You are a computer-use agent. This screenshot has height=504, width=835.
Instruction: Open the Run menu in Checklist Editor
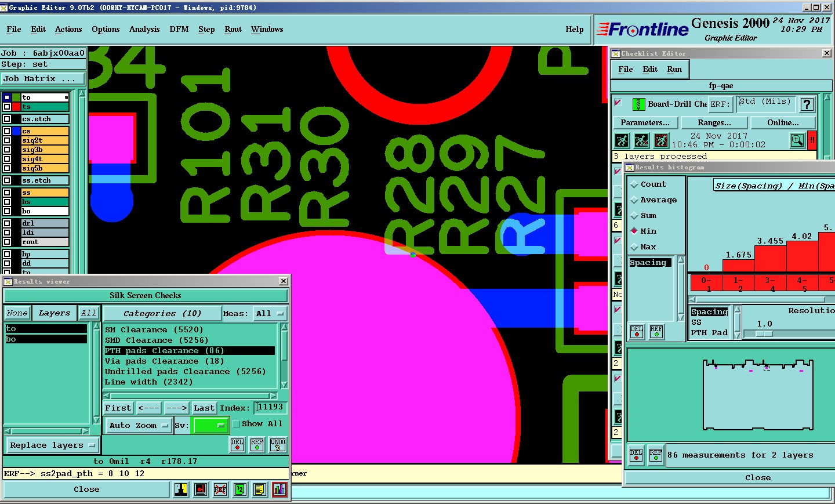coord(674,70)
